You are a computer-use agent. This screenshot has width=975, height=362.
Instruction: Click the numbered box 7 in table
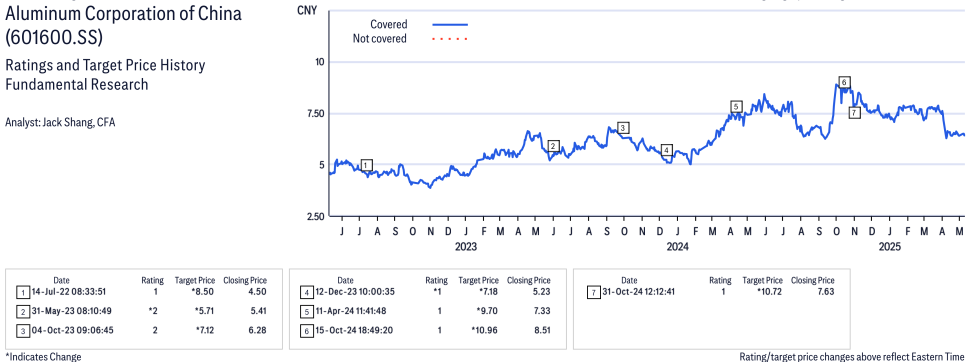pyautogui.click(x=592, y=291)
